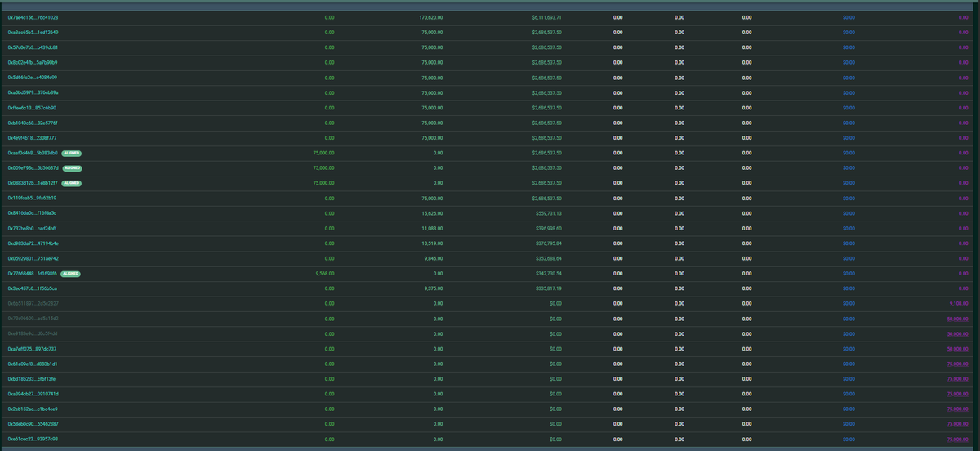980x451 pixels.
Task: Click purple 75,000.00 in 0x58eb0c90 row
Action: pyautogui.click(x=957, y=424)
